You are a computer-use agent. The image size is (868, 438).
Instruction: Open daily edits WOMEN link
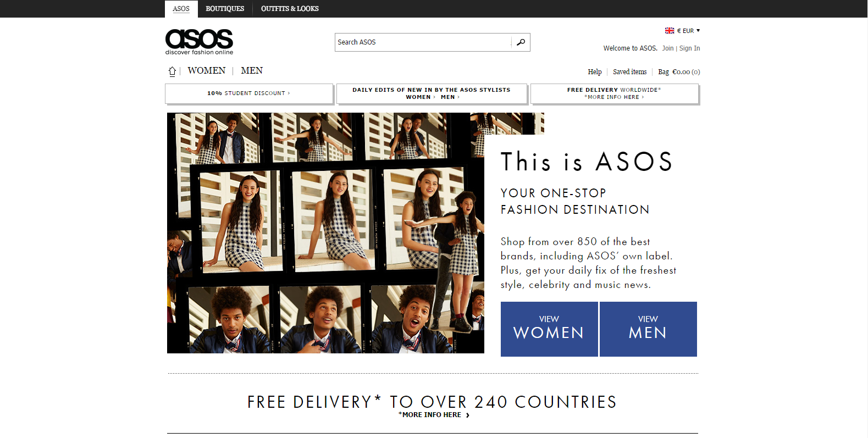(421, 97)
